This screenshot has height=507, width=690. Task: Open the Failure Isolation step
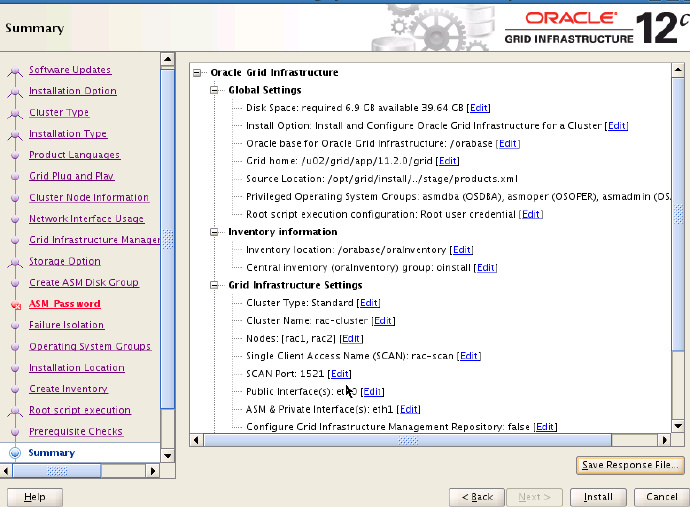click(66, 325)
